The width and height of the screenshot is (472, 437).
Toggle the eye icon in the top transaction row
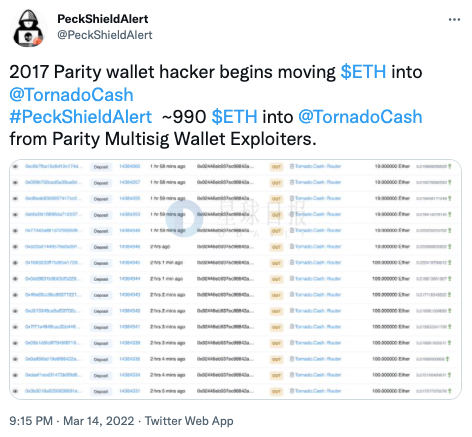pos(15,166)
